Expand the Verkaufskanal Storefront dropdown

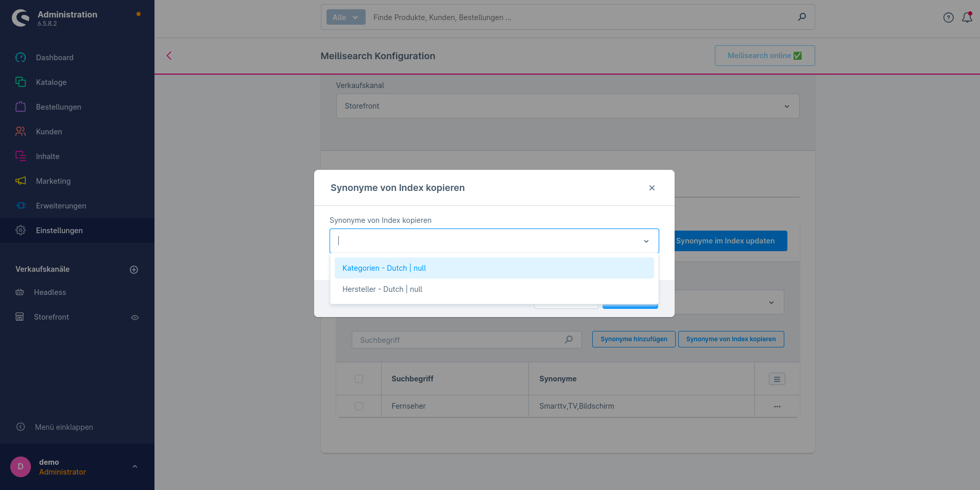568,106
